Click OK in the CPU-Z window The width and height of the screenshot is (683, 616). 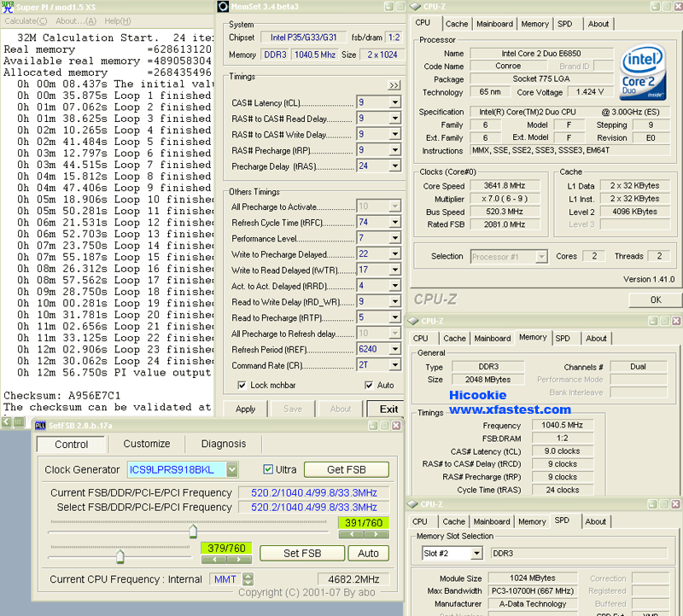(x=656, y=299)
